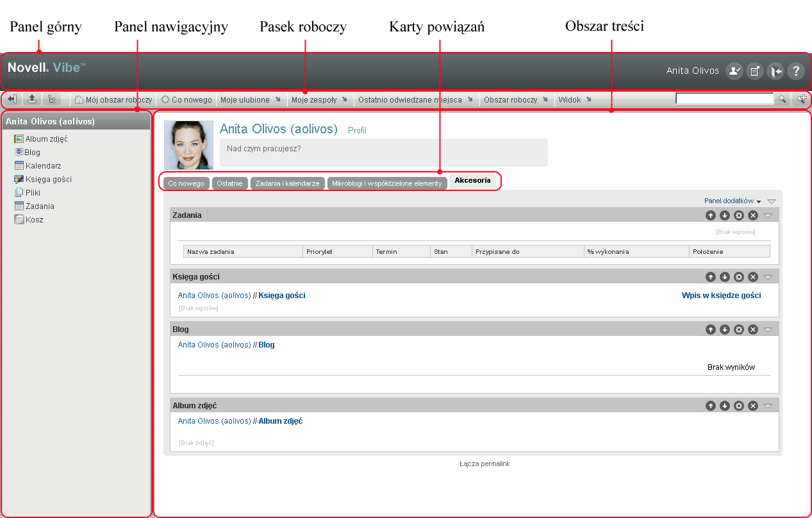This screenshot has height=518, width=812.
Task: Open the workspace tree icon in toolbar
Action: 51,99
